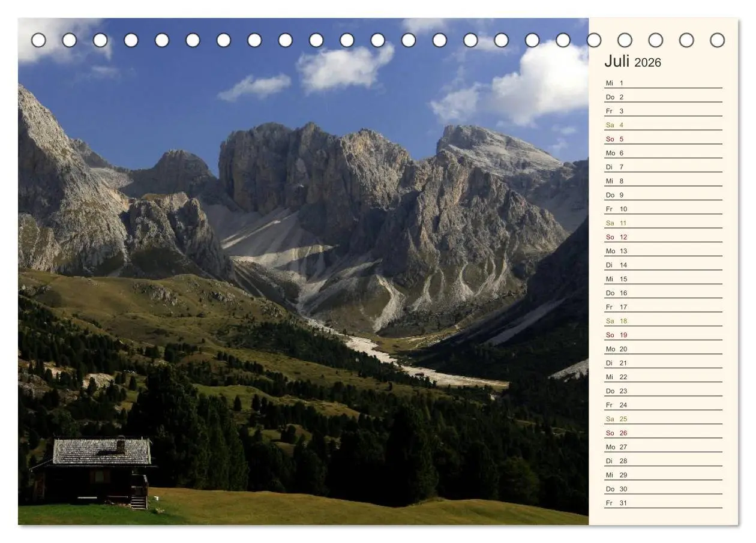Select the 'Mi 22' date row
Screen dimensions: 756x543
[663, 377]
